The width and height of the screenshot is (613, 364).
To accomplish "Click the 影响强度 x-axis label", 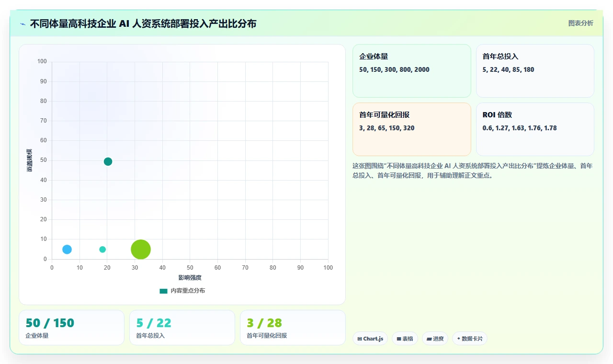I will coord(190,278).
